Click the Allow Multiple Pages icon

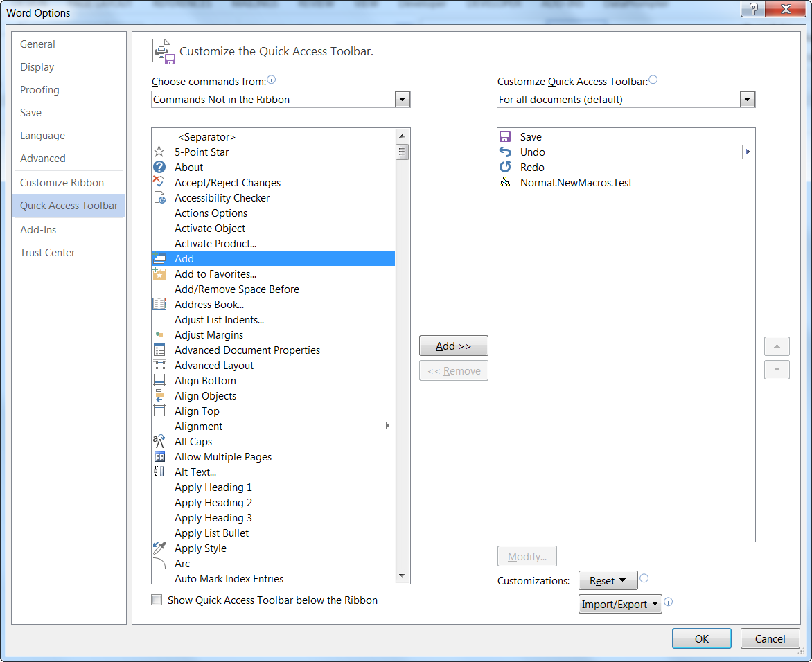click(159, 456)
